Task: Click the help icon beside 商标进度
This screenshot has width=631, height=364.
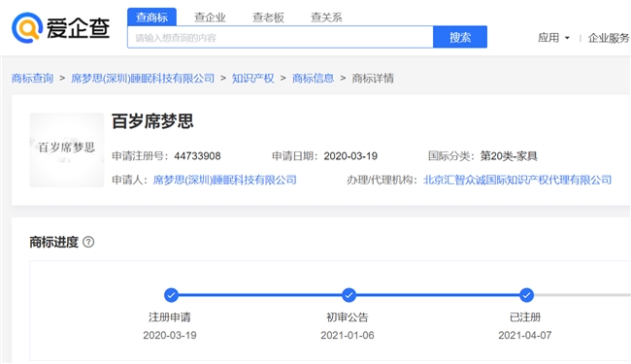Action: [x=88, y=242]
